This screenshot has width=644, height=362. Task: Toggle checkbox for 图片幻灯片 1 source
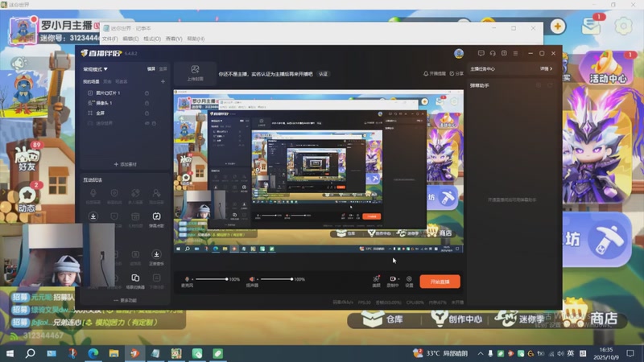90,93
